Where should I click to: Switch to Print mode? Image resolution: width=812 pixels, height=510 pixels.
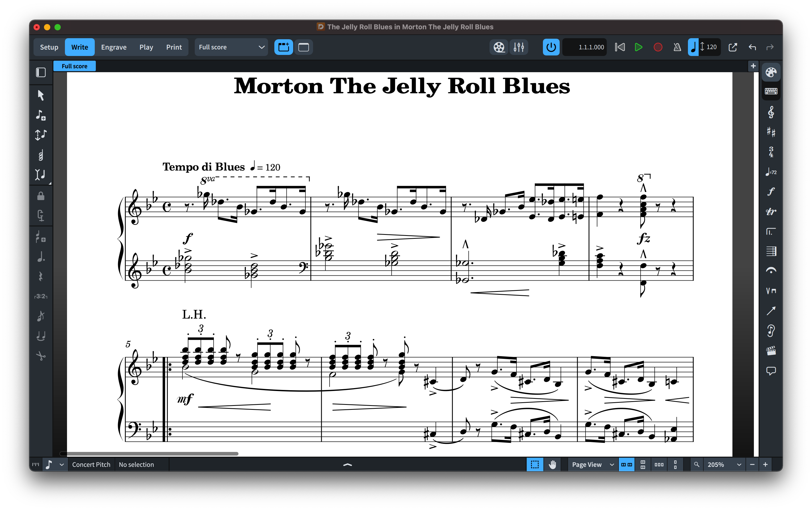[x=174, y=47]
